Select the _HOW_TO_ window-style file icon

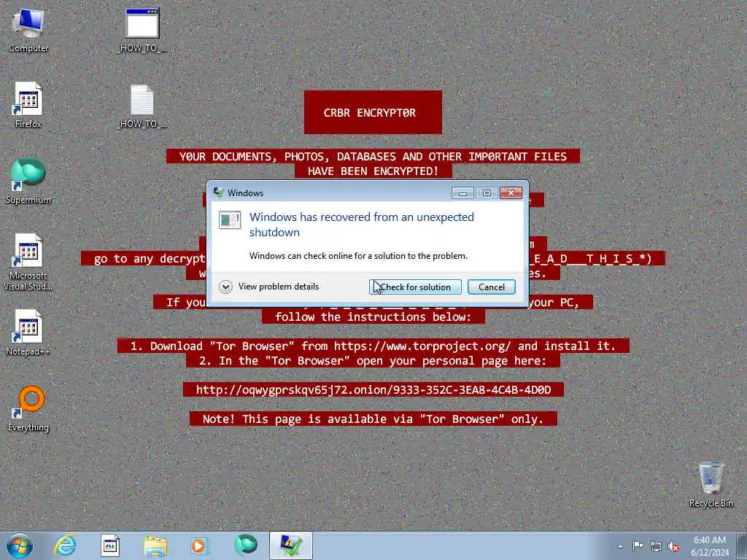pos(142,29)
